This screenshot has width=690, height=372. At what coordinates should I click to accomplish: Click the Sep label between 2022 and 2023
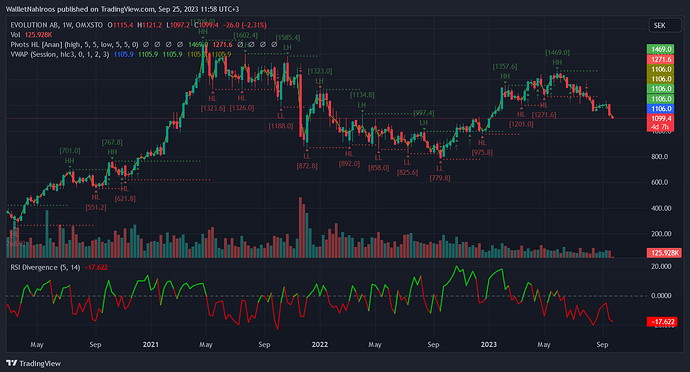point(433,344)
